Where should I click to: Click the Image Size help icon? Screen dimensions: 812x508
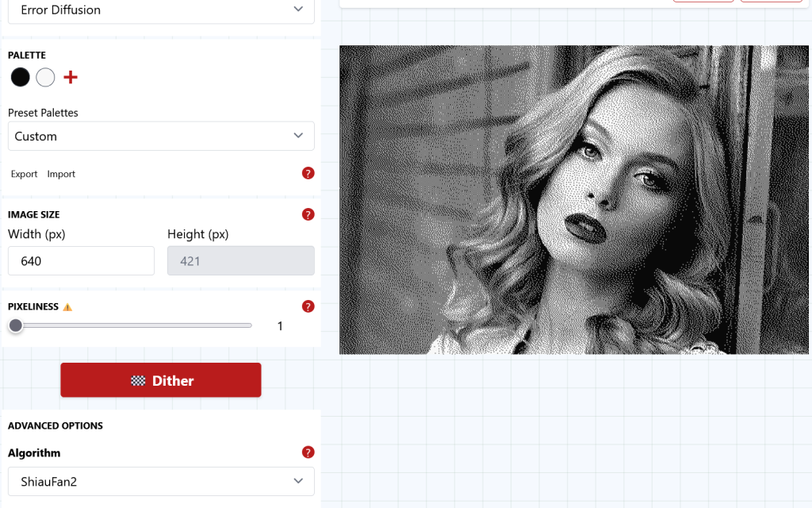click(x=308, y=214)
